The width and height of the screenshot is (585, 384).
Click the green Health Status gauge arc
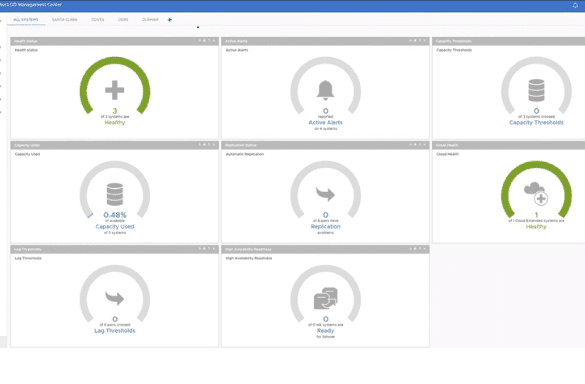115,61
